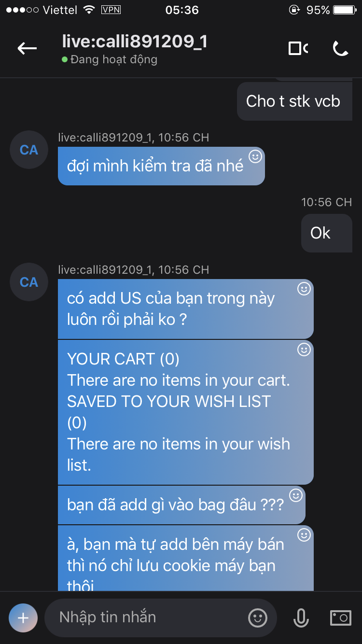Start a voice call from the header
The height and width of the screenshot is (644, 362).
pyautogui.click(x=340, y=48)
